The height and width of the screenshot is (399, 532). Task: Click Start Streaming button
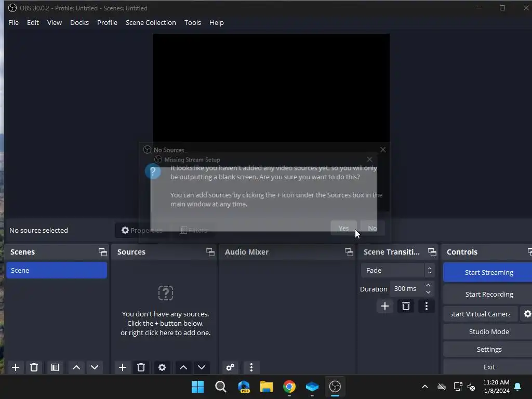[x=488, y=272]
